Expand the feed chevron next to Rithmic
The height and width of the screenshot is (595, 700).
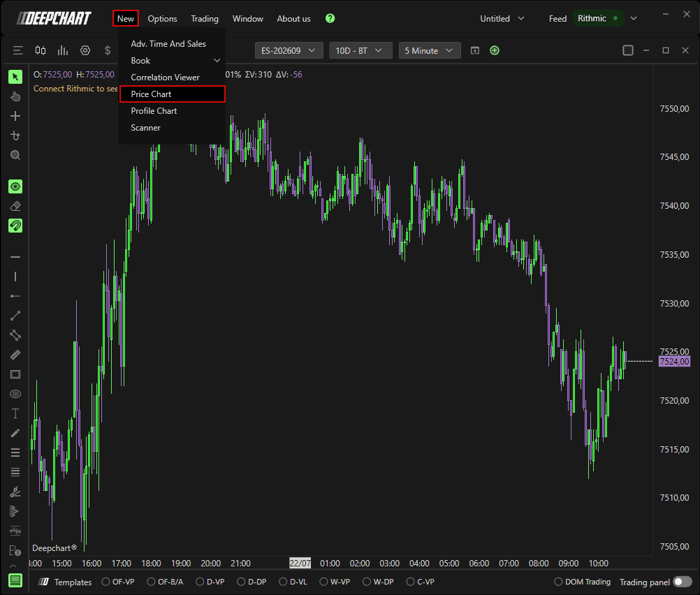click(x=634, y=18)
